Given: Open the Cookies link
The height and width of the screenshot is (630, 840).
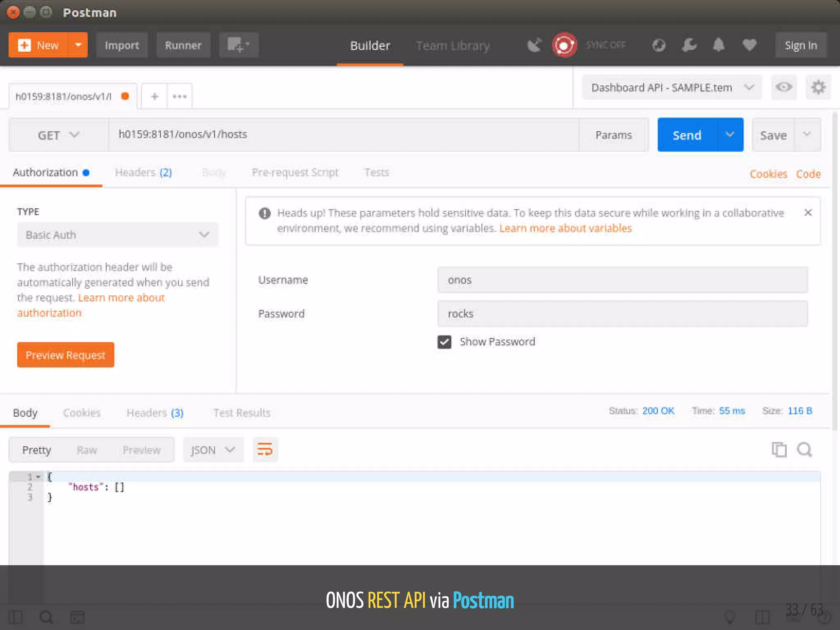Looking at the screenshot, I should click(768, 174).
